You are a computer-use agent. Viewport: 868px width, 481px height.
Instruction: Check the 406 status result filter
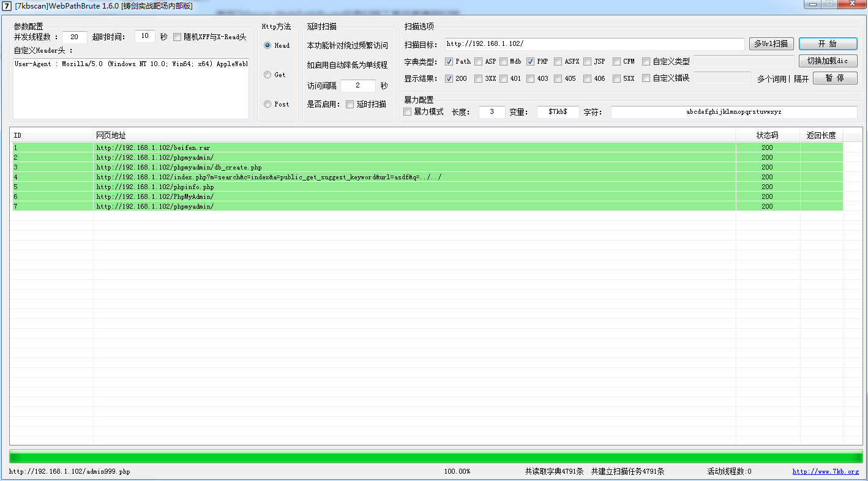click(x=588, y=78)
